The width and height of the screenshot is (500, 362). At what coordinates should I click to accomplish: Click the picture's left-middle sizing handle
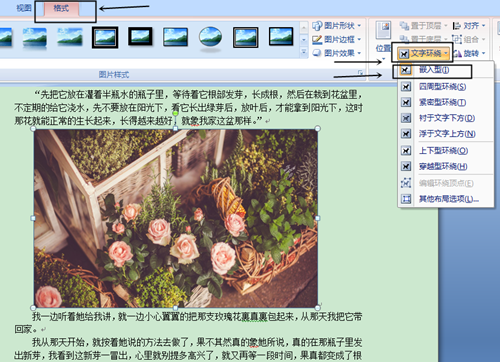pyautogui.click(x=33, y=218)
